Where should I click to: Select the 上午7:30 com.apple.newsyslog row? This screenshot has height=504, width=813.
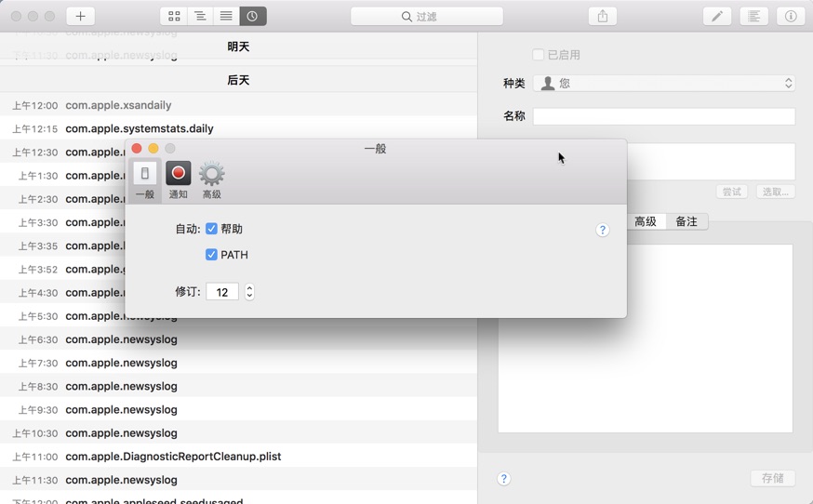point(238,363)
